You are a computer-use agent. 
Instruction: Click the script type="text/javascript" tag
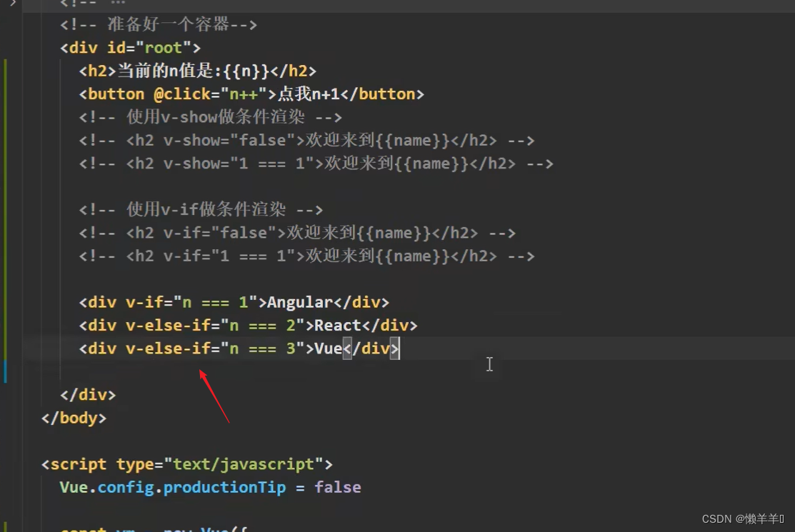pyautogui.click(x=186, y=465)
